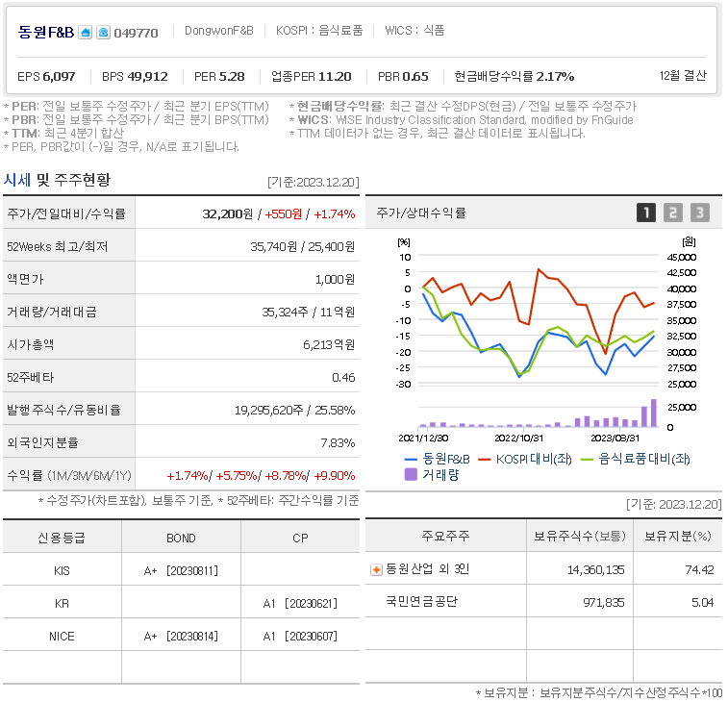Click the 2022/10/31 chart axis date
This screenshot has width=728, height=702.
(x=519, y=439)
